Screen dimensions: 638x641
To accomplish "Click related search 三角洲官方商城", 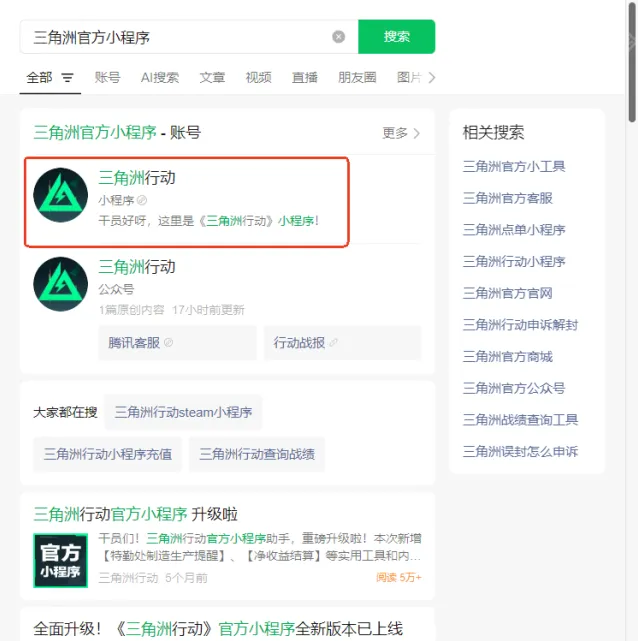I will pos(508,356).
